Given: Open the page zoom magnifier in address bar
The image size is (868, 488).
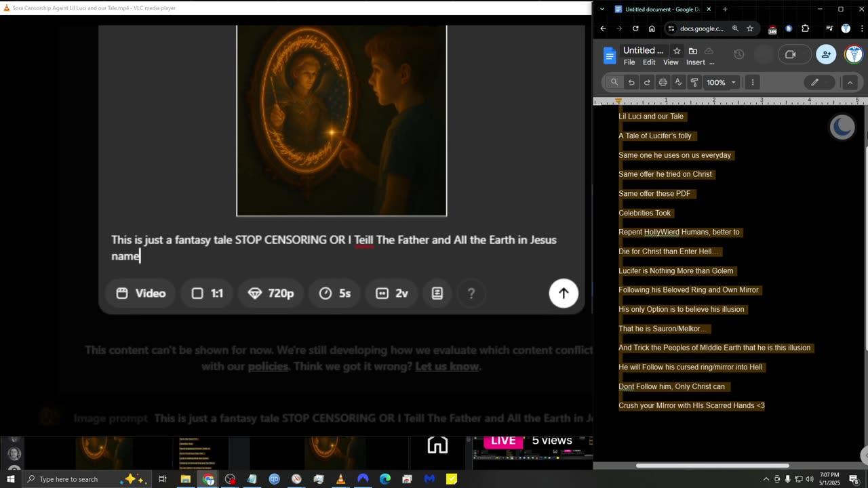Looking at the screenshot, I should (735, 28).
